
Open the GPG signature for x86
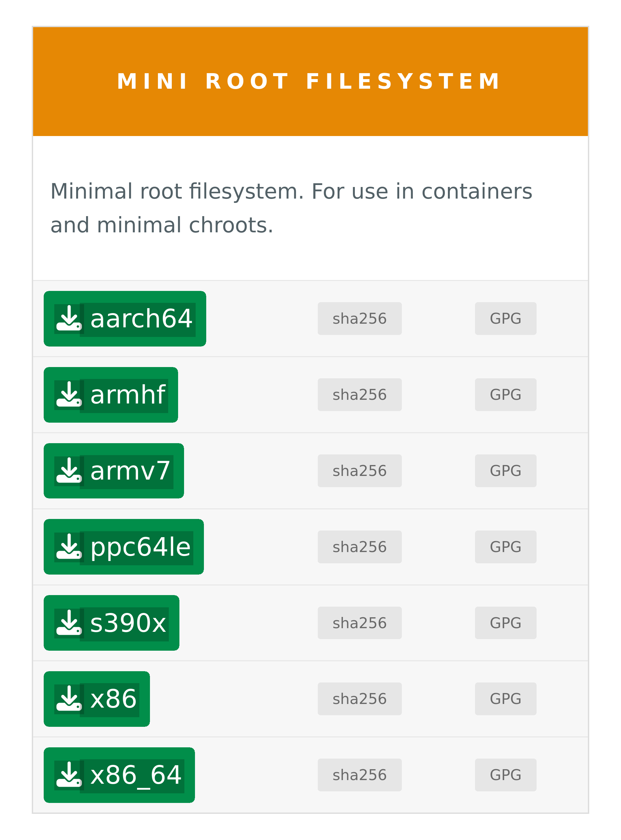[x=505, y=699]
